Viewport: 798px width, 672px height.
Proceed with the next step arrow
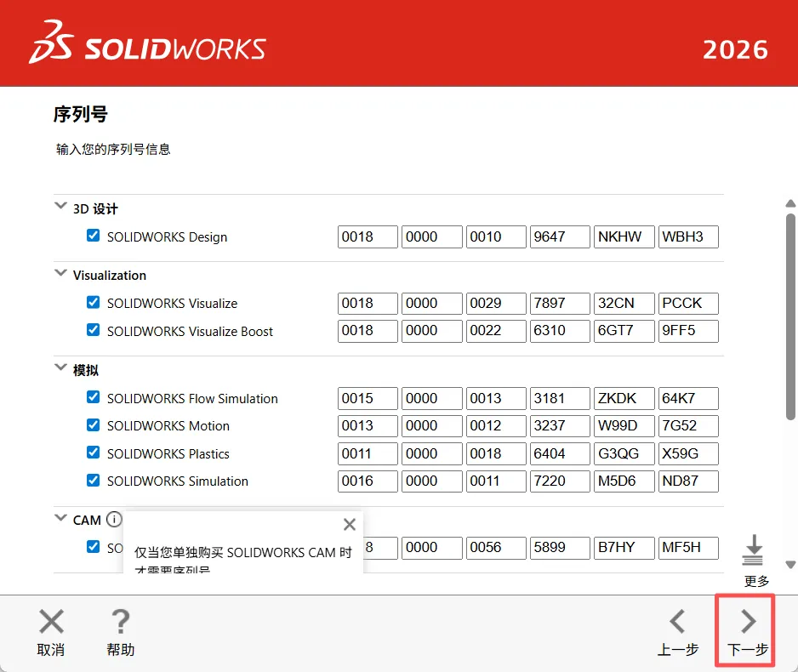click(x=748, y=621)
